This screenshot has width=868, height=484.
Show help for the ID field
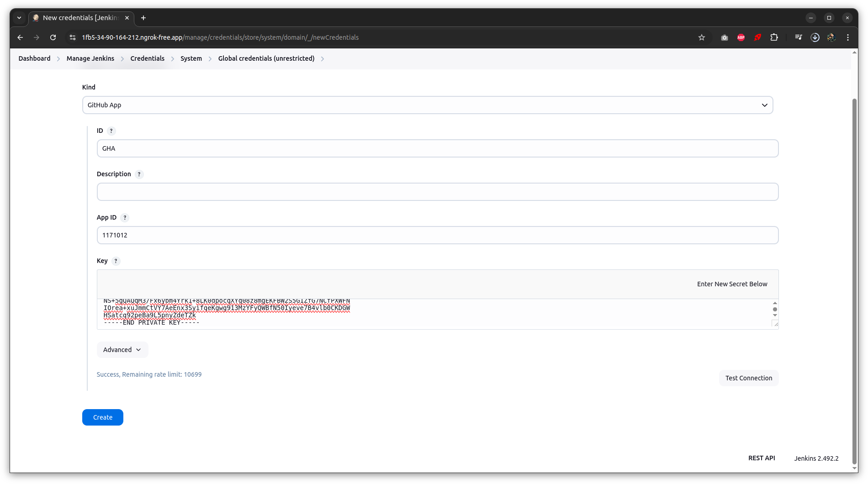click(111, 131)
